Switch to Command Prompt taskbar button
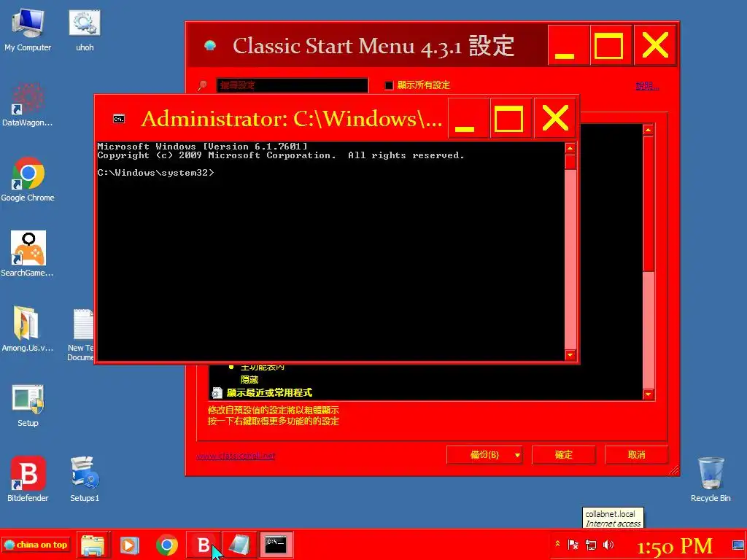The width and height of the screenshot is (747, 560). coord(276,545)
